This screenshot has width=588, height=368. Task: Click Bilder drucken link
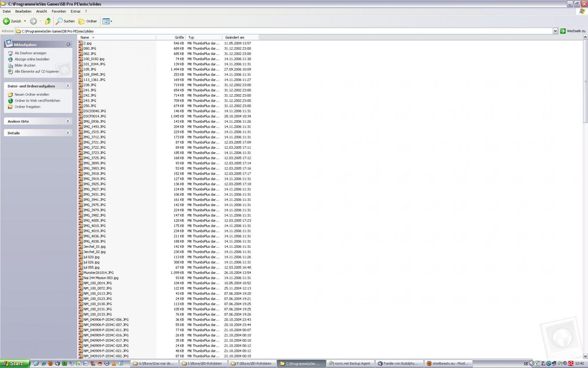tap(25, 65)
